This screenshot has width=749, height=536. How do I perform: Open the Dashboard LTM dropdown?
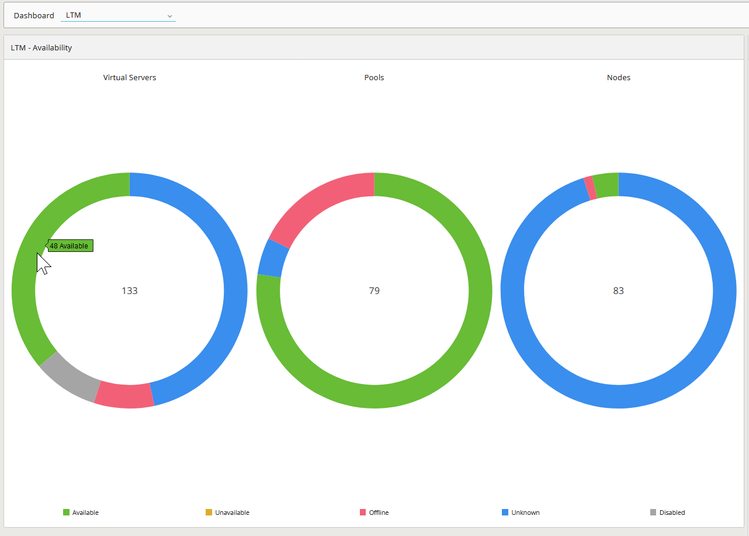point(118,15)
